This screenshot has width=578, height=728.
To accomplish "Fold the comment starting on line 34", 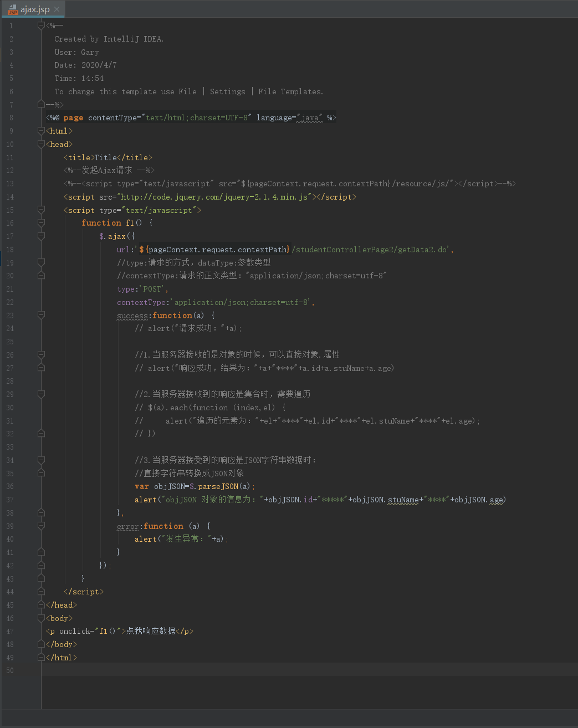I will click(x=41, y=460).
